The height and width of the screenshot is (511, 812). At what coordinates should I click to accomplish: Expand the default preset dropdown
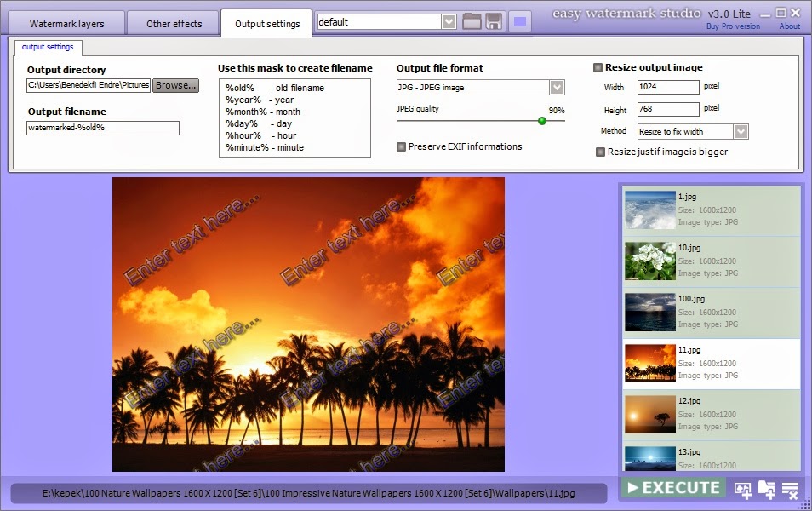449,22
